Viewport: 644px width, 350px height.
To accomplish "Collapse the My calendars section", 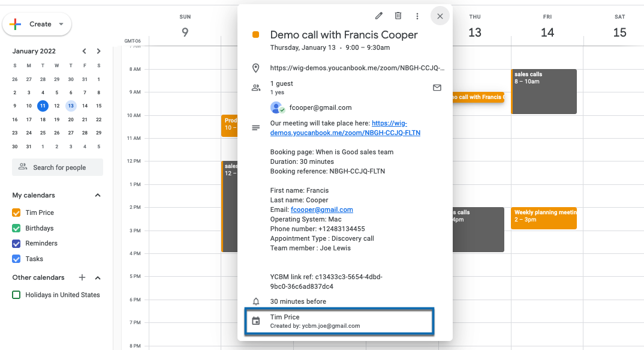I will [98, 195].
